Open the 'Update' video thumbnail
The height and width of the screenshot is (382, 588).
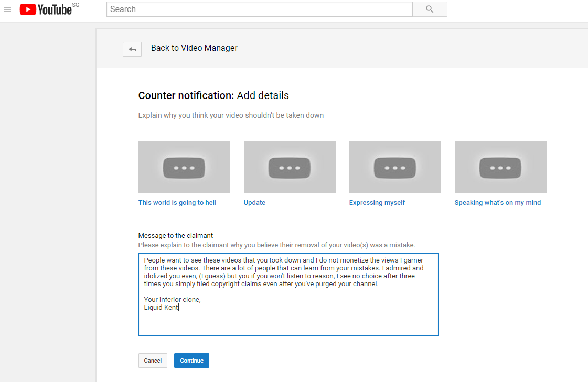click(290, 167)
